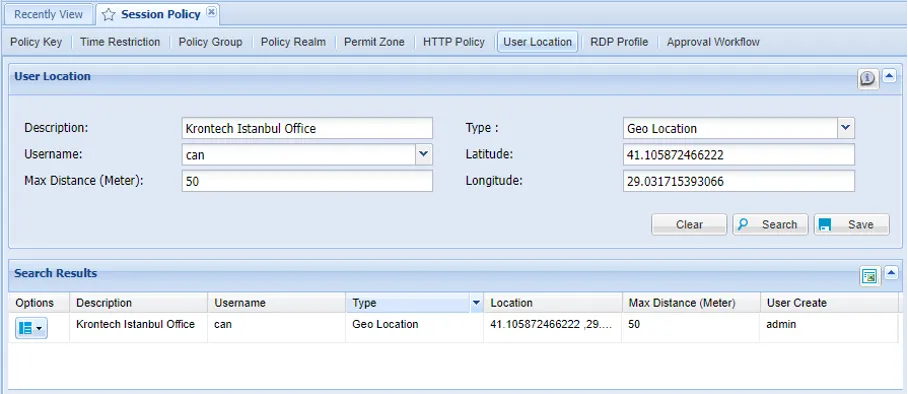This screenshot has width=908, height=394.
Task: Open the User Location info icon
Action: [867, 78]
